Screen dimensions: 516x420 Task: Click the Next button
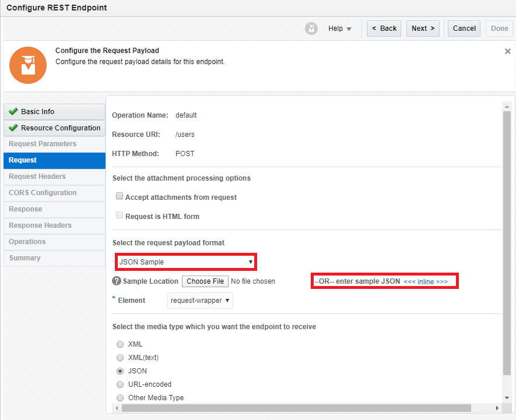coord(423,28)
